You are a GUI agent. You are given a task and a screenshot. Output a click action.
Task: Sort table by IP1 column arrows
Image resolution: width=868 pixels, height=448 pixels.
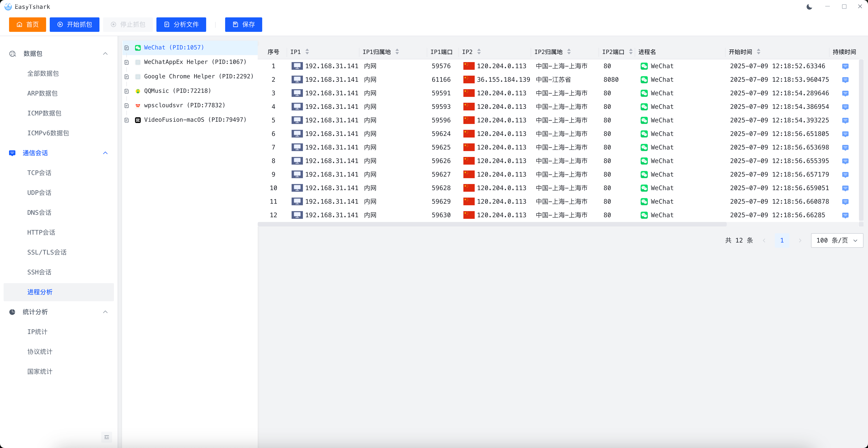pyautogui.click(x=307, y=52)
